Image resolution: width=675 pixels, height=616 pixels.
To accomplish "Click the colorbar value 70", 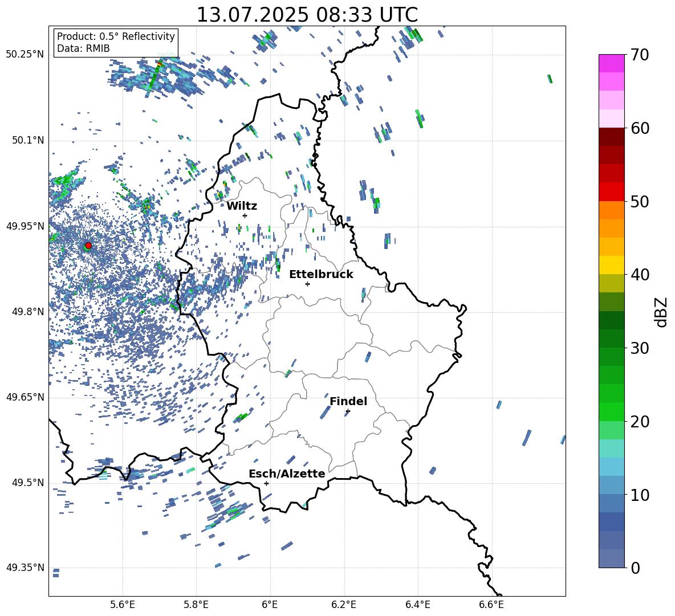I will tap(640, 55).
